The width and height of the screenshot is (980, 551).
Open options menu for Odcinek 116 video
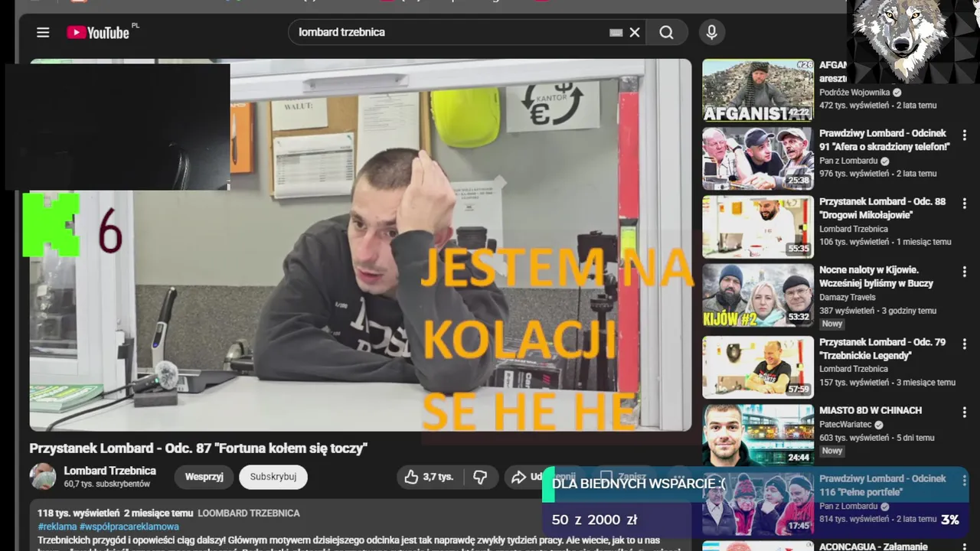click(965, 480)
